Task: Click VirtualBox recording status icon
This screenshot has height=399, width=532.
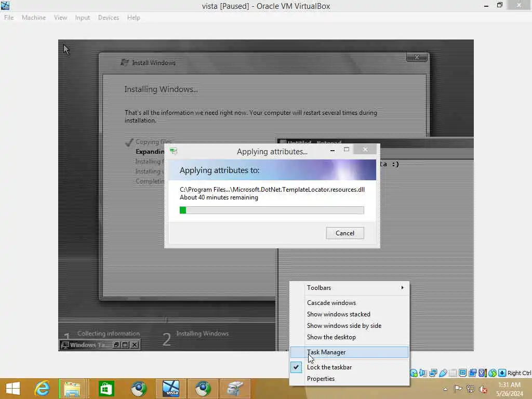Action: [472, 373]
